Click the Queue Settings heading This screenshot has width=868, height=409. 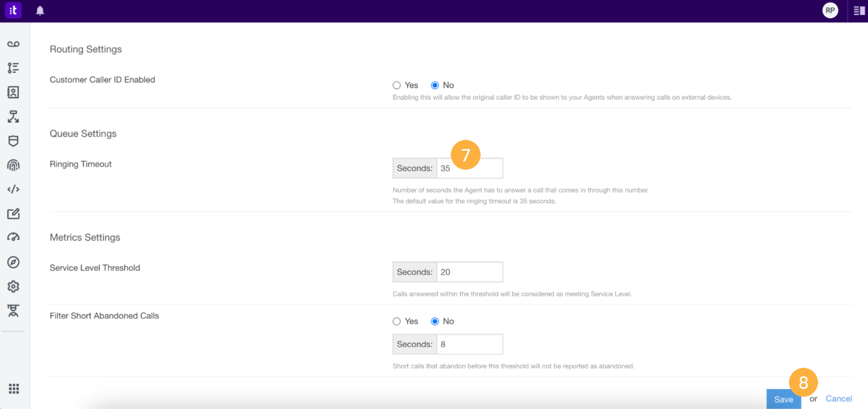click(x=83, y=133)
